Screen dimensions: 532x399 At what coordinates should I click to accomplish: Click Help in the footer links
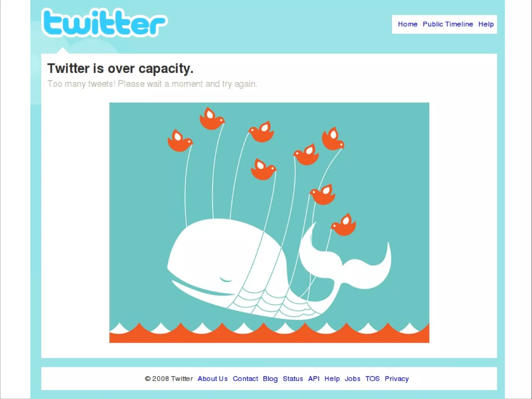(x=332, y=379)
